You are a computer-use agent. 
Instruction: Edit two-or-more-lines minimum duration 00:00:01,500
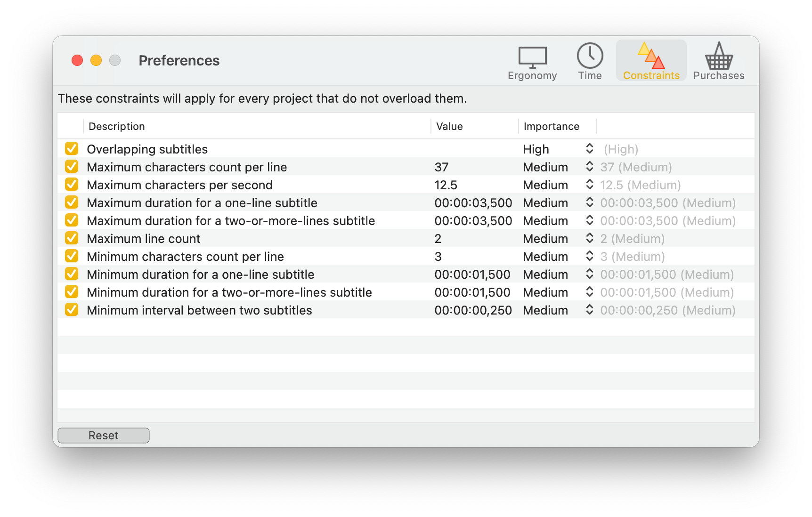tap(472, 292)
